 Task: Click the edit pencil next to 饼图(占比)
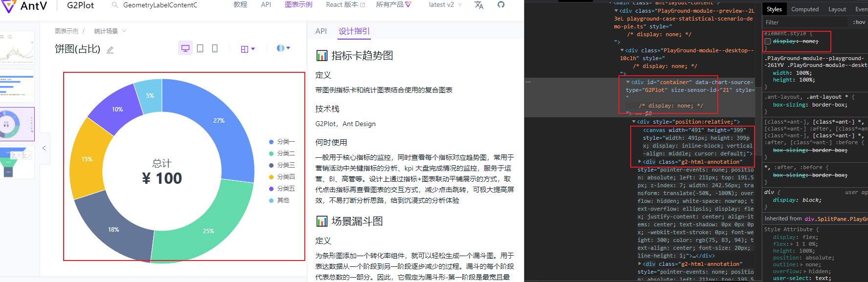click(x=110, y=50)
